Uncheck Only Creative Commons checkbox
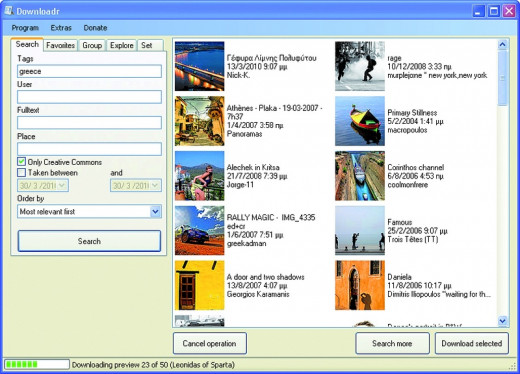The width and height of the screenshot is (520, 374). (21, 162)
